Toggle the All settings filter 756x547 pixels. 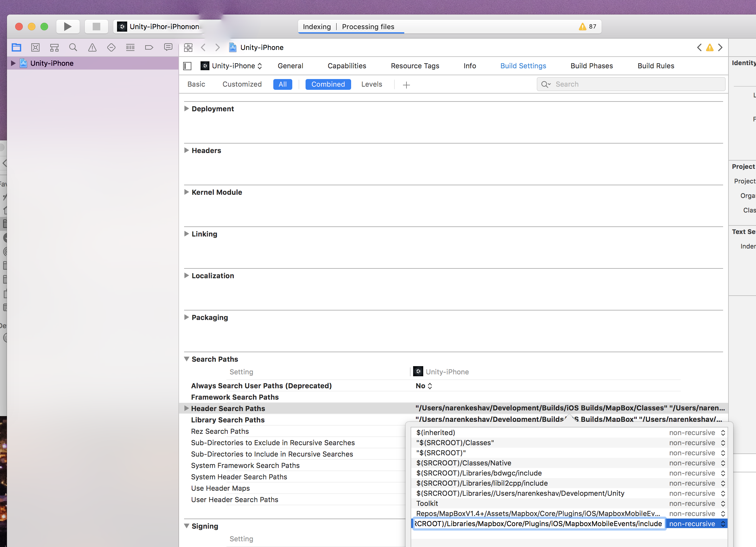(x=282, y=84)
